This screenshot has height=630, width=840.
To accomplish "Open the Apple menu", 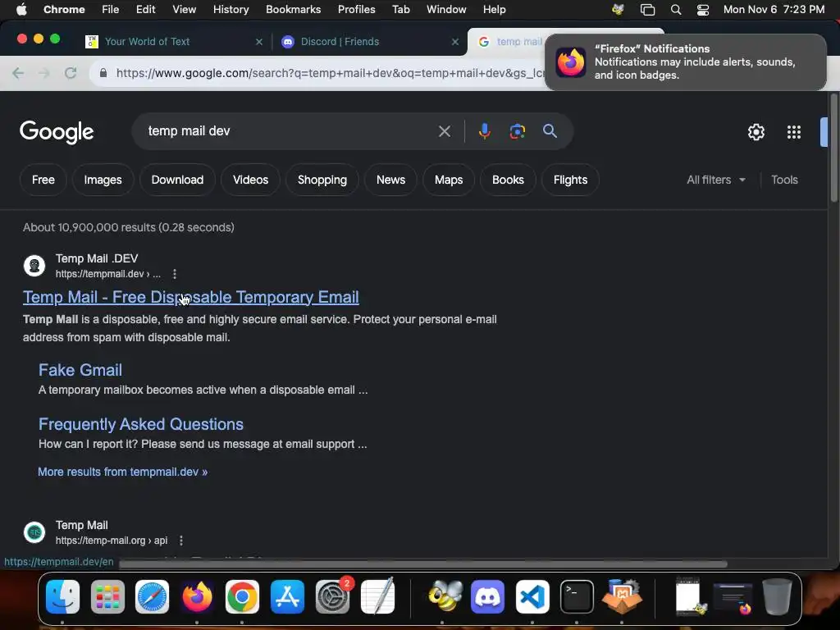I will click(x=21, y=9).
